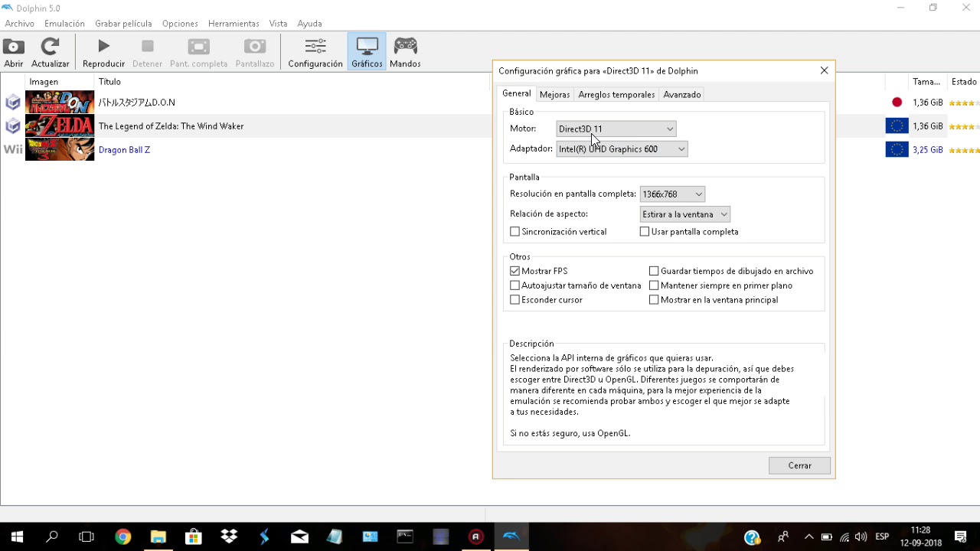Open the Motor dropdown showing Direct3D 11

pos(616,129)
